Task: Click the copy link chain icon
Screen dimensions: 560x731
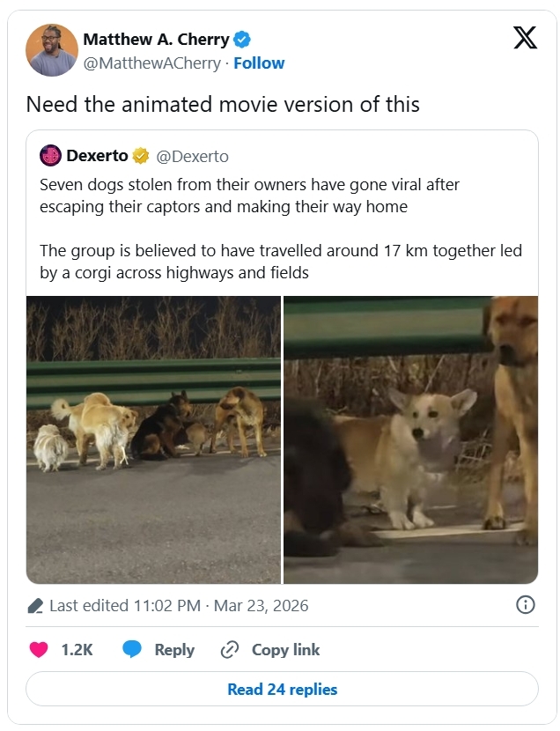Action: (230, 650)
